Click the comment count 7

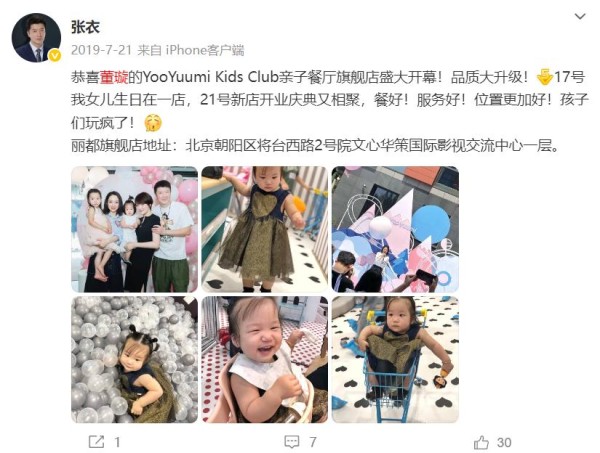tap(313, 442)
